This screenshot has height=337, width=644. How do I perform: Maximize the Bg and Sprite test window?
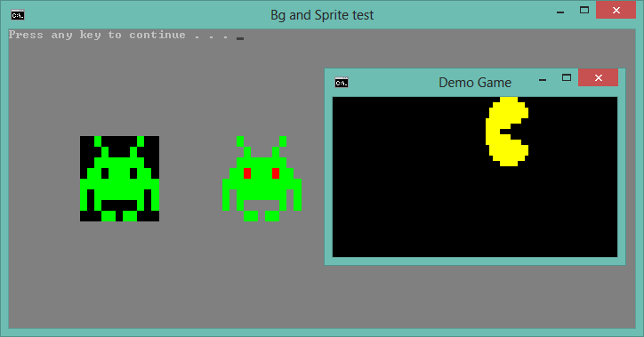(584, 11)
